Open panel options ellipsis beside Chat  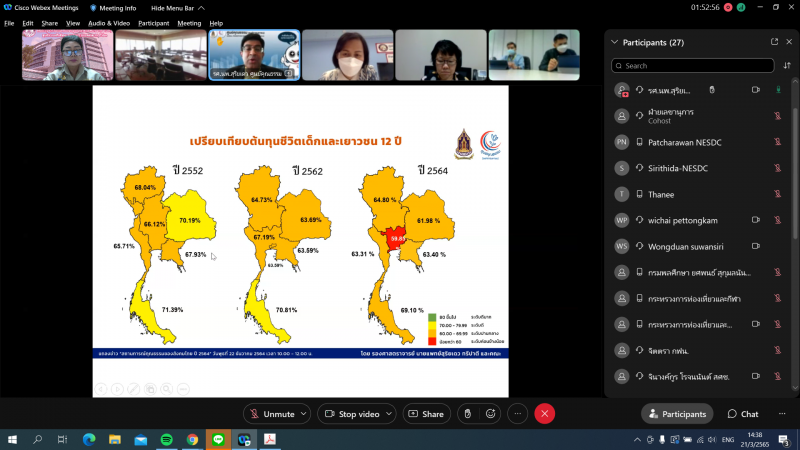782,414
